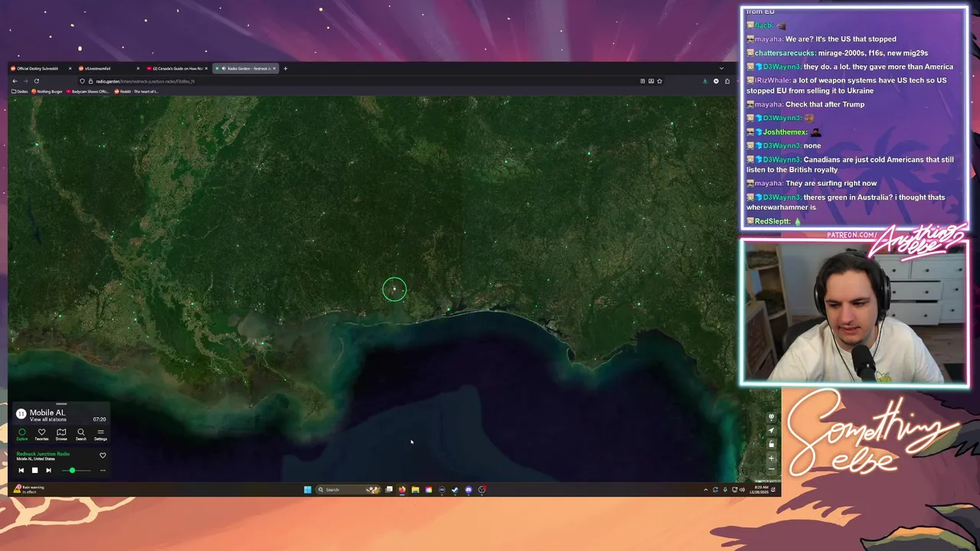The image size is (980, 551).
Task: Click the panel drag handle bar
Action: 61,404
